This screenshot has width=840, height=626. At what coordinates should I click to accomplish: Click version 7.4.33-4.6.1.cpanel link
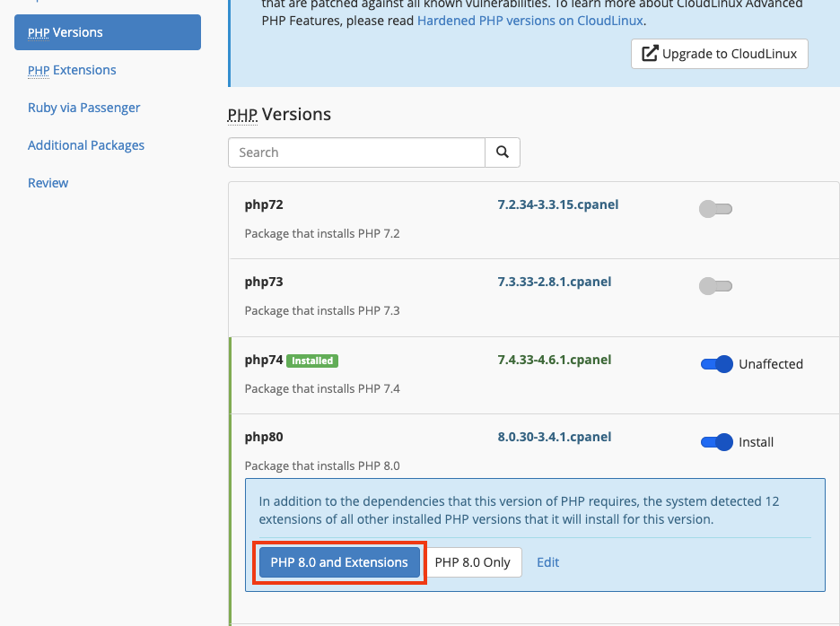point(555,360)
